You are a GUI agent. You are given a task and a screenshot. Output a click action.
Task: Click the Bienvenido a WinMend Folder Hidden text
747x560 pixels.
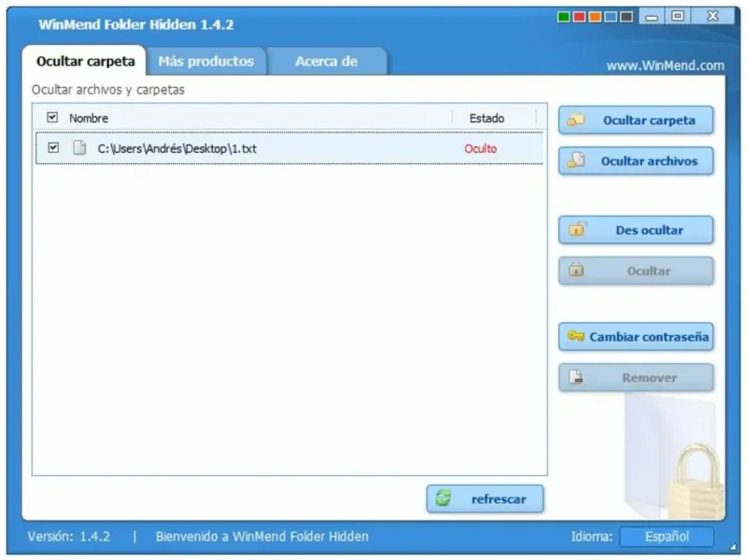[x=262, y=537]
